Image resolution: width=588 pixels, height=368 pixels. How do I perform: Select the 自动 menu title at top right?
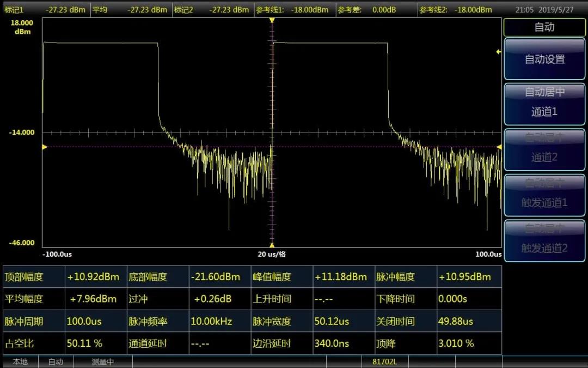pyautogui.click(x=544, y=27)
